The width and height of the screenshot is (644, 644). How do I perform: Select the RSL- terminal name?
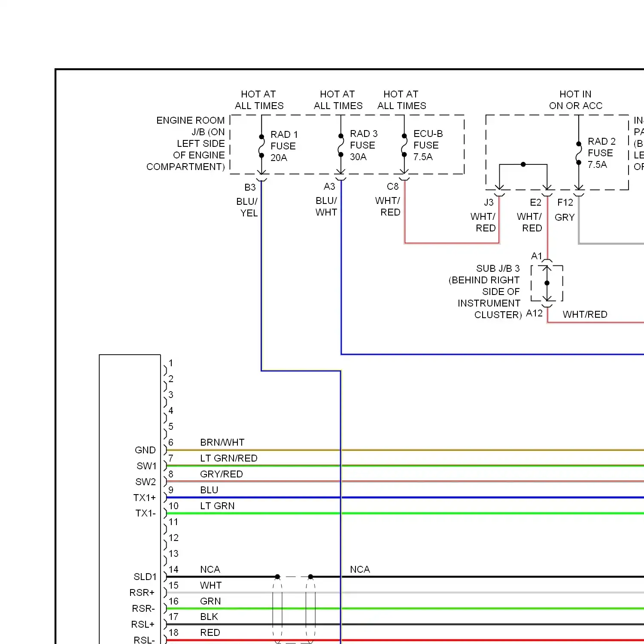[144, 640]
